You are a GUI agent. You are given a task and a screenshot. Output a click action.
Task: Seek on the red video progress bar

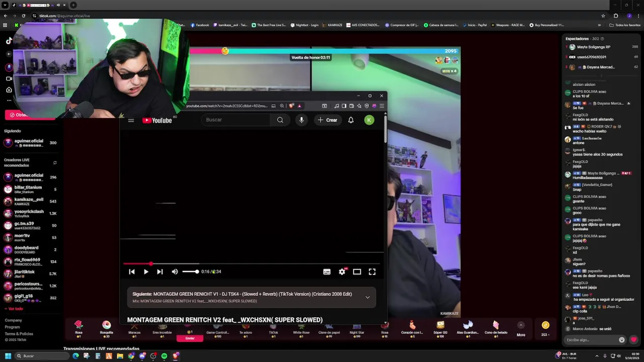[252, 263]
